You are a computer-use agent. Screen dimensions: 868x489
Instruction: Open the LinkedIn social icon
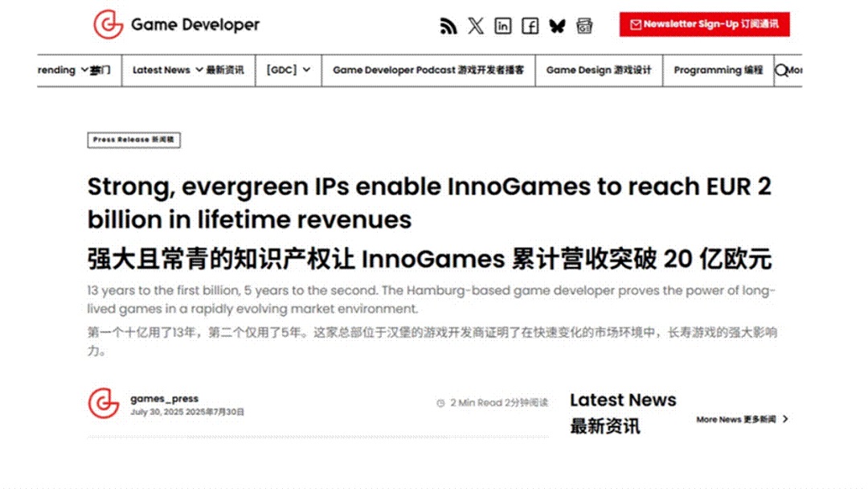pos(502,26)
